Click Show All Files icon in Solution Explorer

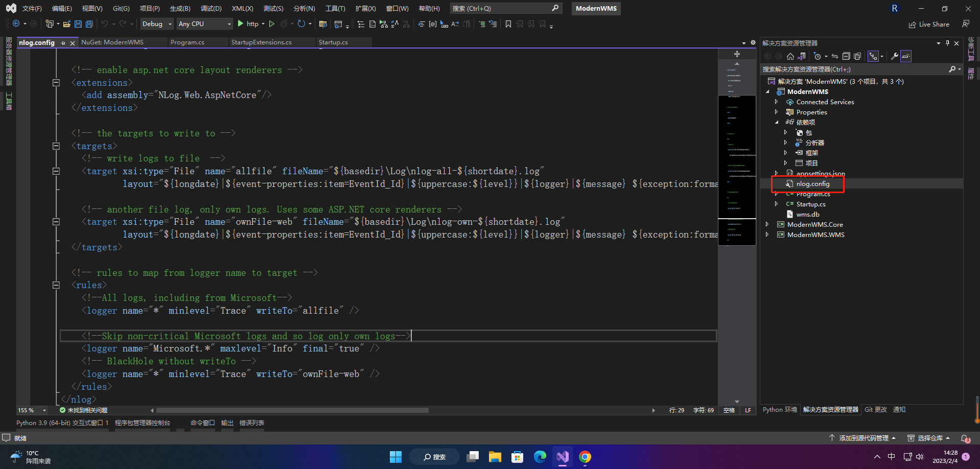(857, 56)
